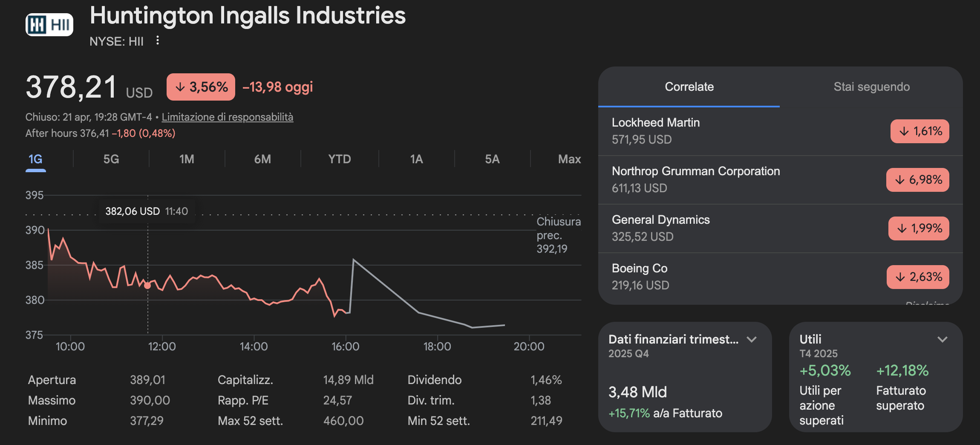Click the 11:40 price marker dot on chart
Screen dimensions: 980x445
(x=147, y=286)
